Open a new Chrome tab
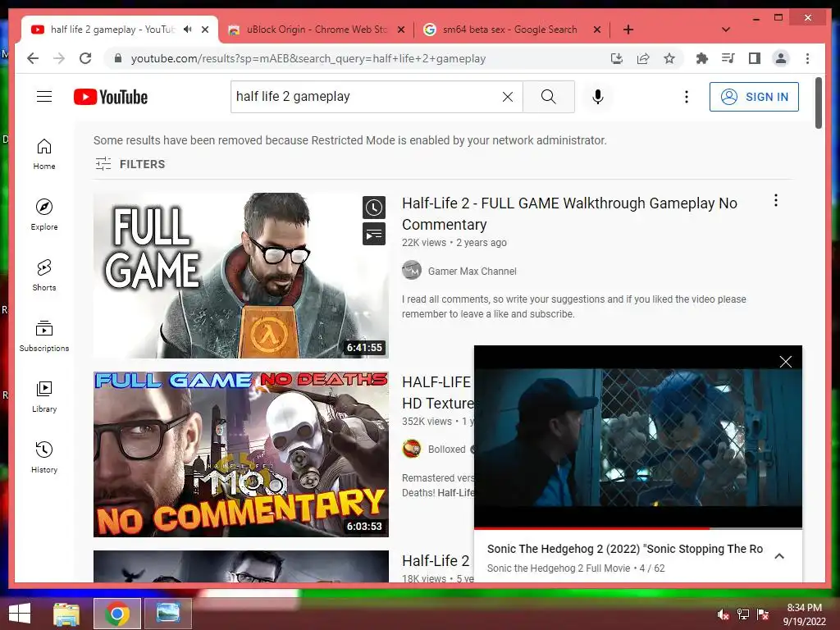This screenshot has height=630, width=840. [628, 30]
